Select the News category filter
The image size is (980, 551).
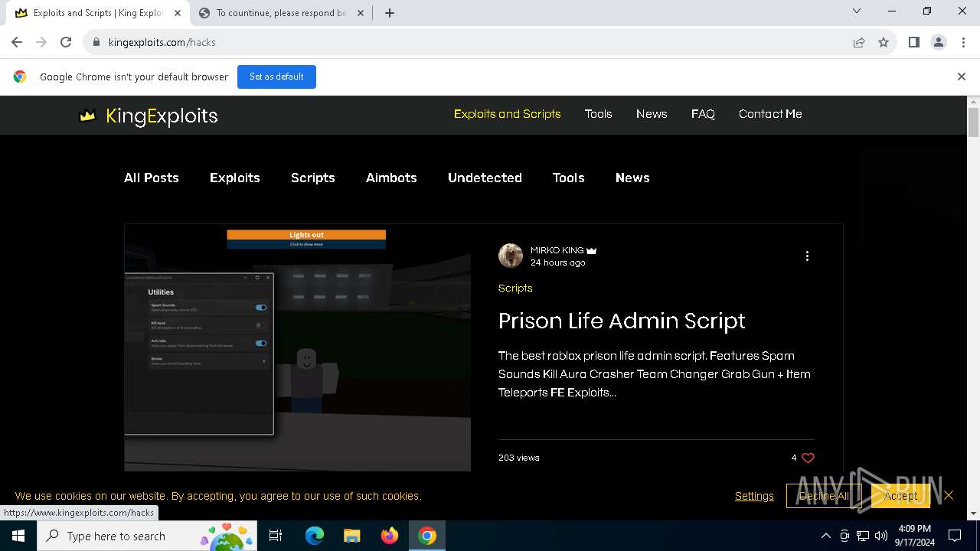[x=632, y=178]
